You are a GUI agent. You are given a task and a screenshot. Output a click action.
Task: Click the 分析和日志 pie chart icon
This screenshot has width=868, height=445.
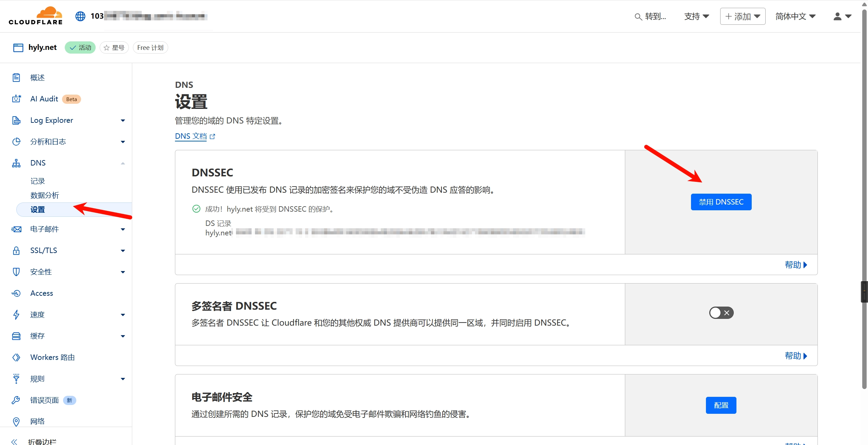(16, 141)
